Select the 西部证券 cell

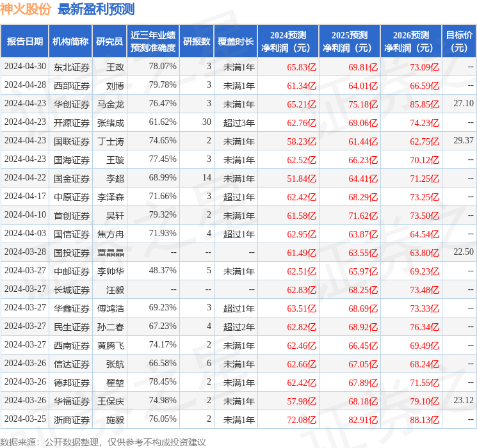pyautogui.click(x=72, y=86)
